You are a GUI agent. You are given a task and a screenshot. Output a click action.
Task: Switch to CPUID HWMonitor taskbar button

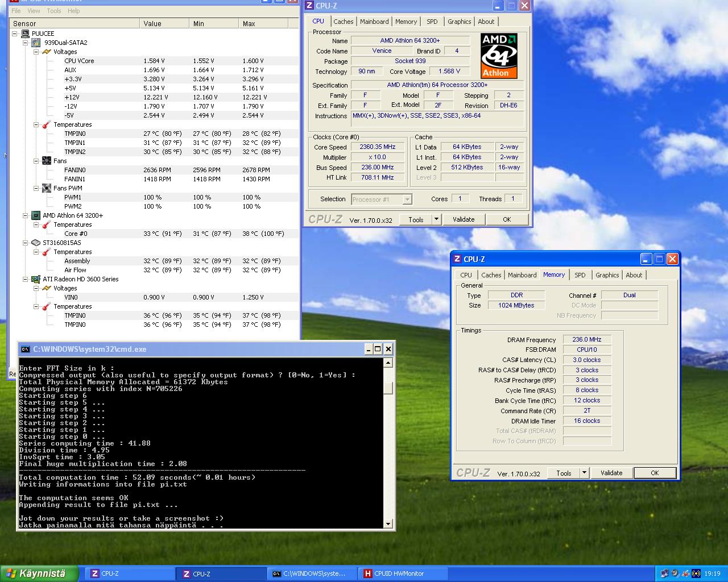click(x=403, y=573)
